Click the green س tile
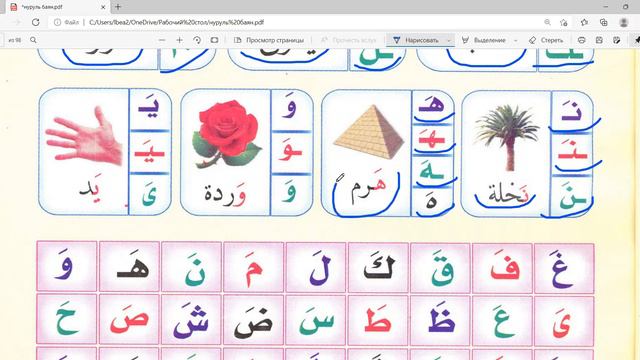Screen dimensions: 640x360 tap(316, 320)
